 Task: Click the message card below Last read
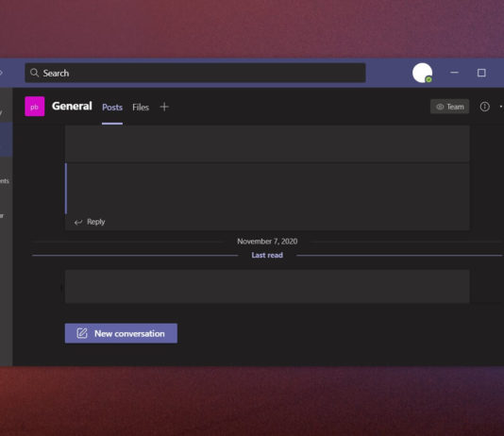[267, 286]
